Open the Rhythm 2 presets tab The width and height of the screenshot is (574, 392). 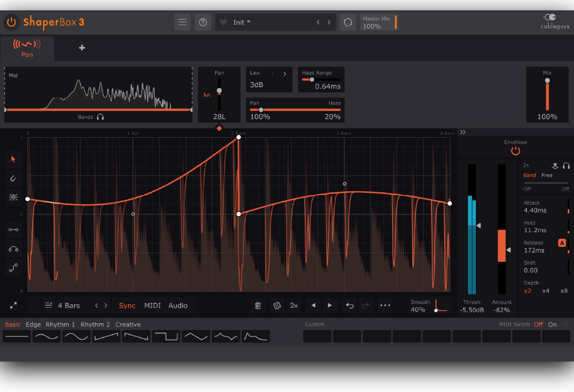point(95,325)
